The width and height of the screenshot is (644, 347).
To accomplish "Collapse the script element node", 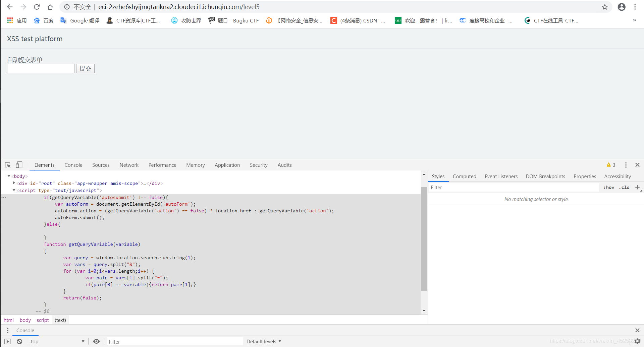I will click(14, 190).
